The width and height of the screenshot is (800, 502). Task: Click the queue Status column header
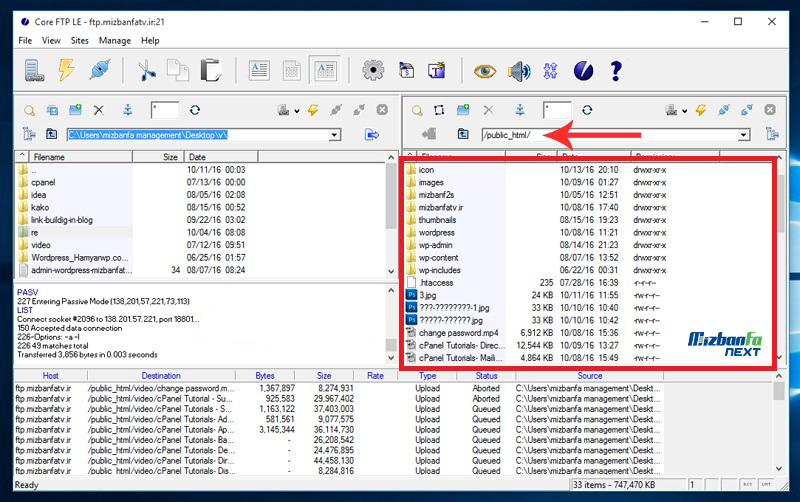click(486, 375)
